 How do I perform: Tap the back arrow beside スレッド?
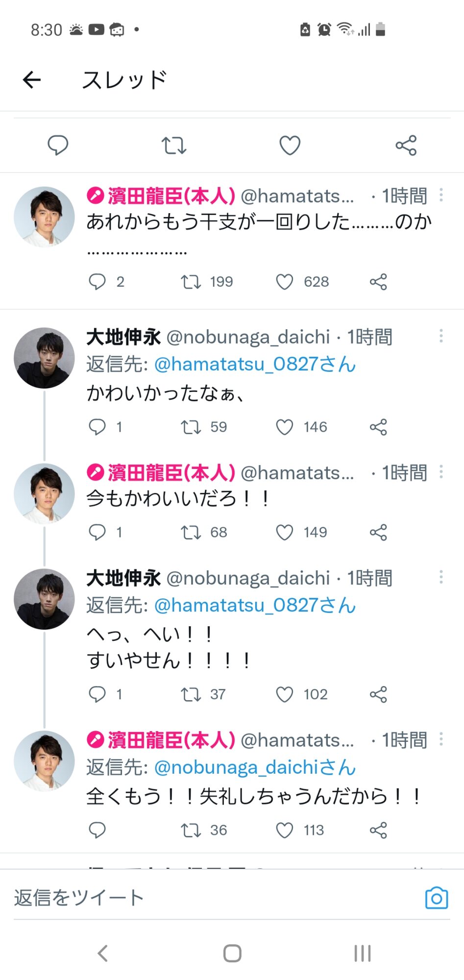(32, 80)
